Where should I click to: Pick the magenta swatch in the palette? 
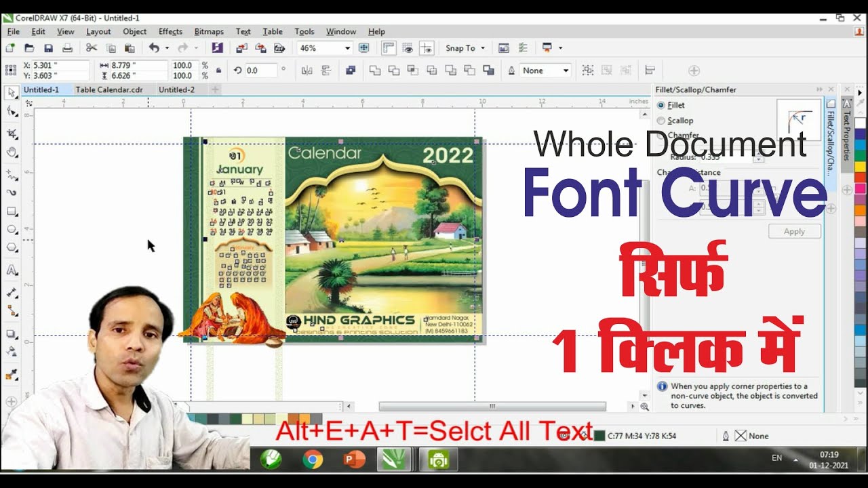860,188
